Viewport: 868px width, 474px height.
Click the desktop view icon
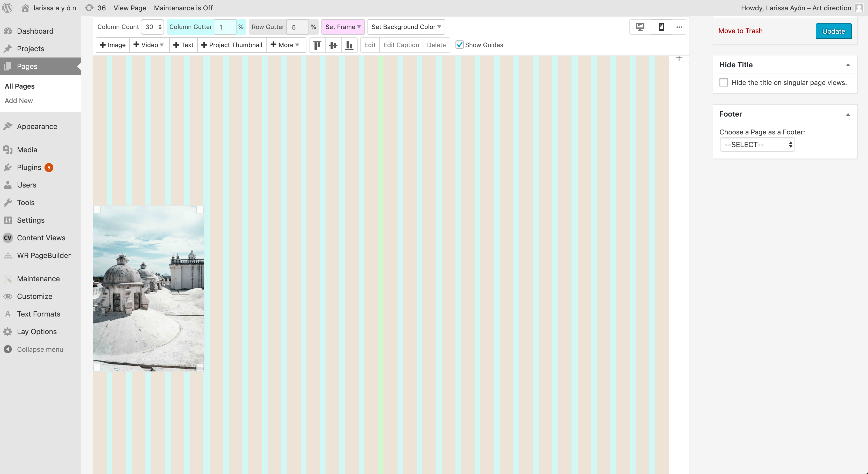pyautogui.click(x=640, y=27)
